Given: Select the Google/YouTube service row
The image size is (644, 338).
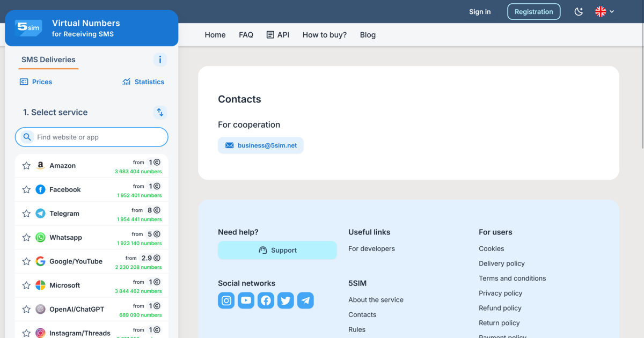Looking at the screenshot, I should (92, 261).
